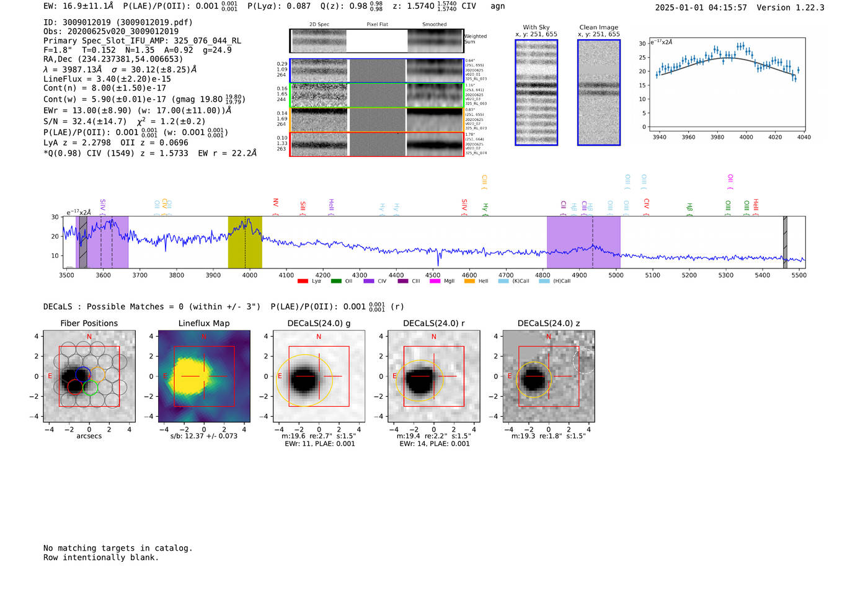Click the OII green legend swatch
Image resolution: width=868 pixels, height=591 pixels.
click(x=336, y=281)
